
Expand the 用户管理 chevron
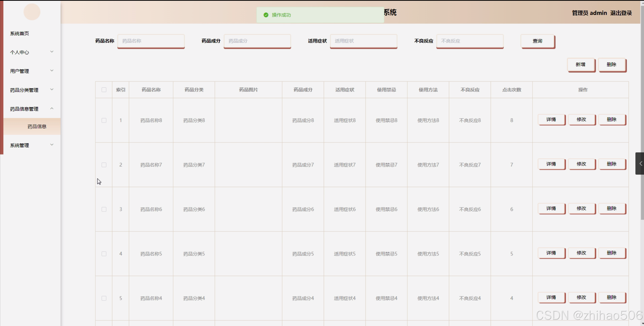(x=52, y=71)
